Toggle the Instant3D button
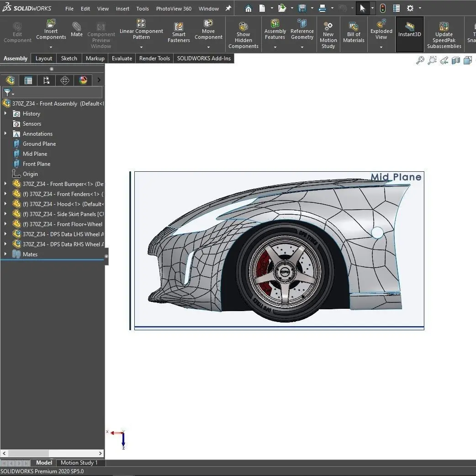The image size is (476, 476). (x=409, y=30)
